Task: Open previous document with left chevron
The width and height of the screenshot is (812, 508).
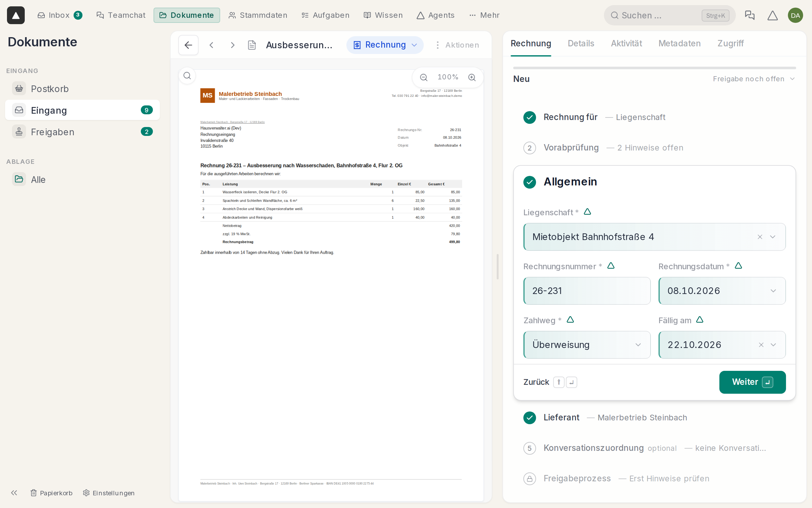Action: click(211, 45)
